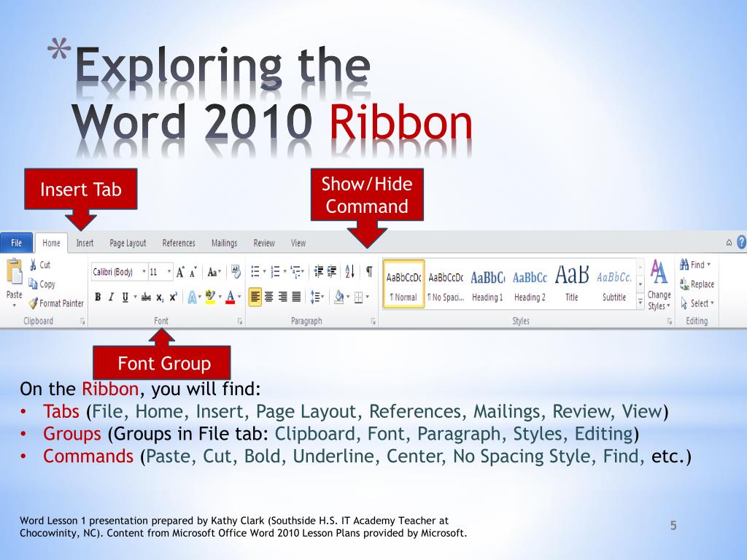Click Replace command
747x560 pixels.
697,284
